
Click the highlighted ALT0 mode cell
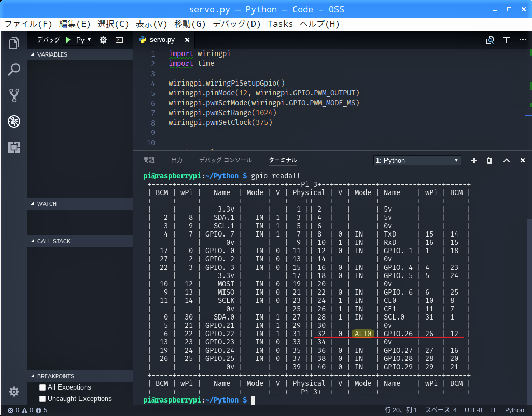[x=362, y=334]
